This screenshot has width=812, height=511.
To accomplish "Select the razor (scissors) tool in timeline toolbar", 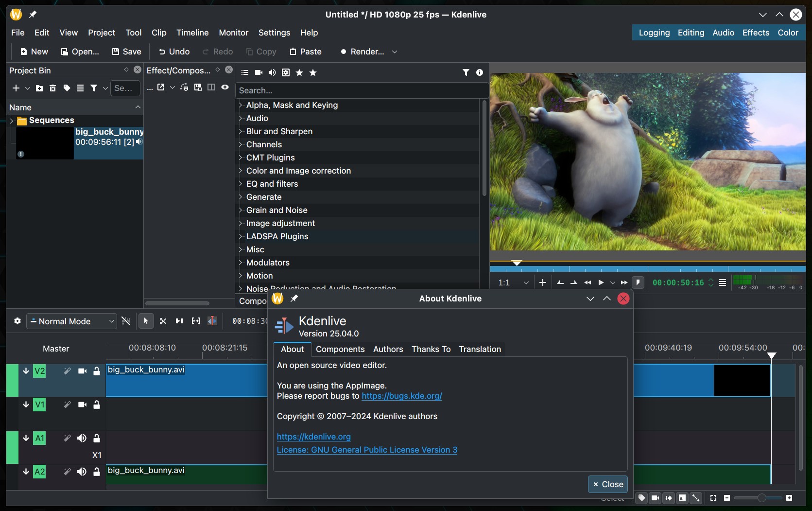I will (163, 321).
